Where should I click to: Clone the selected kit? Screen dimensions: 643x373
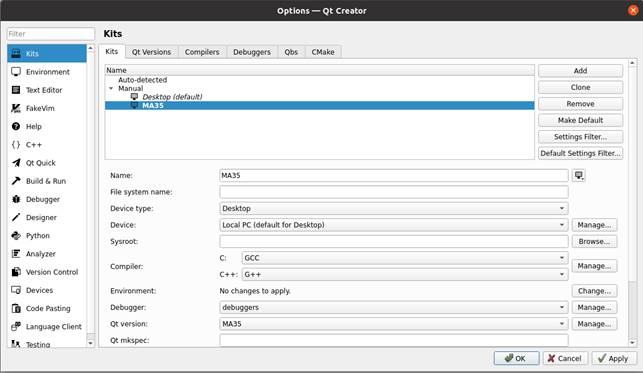click(x=580, y=87)
